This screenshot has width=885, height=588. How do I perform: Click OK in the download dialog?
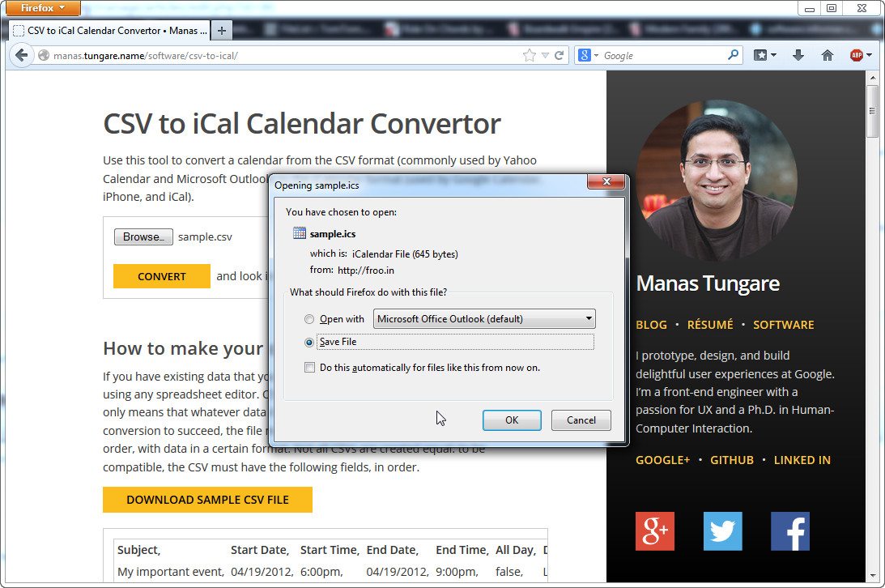point(512,420)
